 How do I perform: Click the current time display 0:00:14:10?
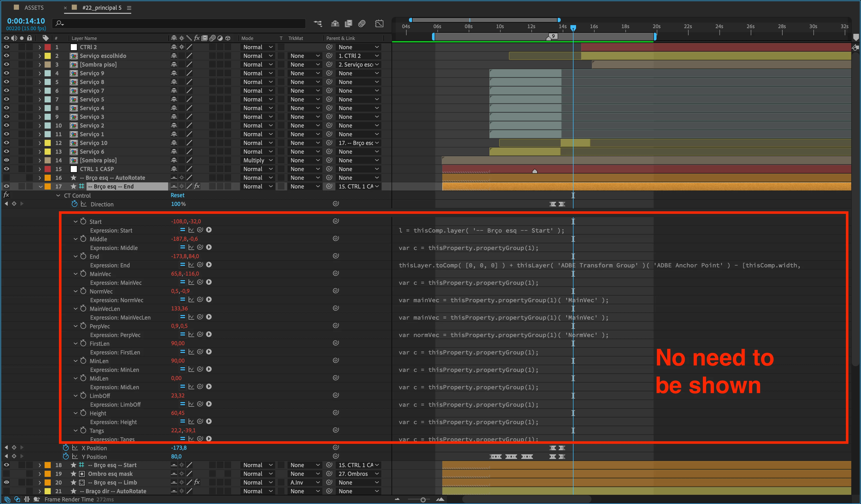(26, 21)
